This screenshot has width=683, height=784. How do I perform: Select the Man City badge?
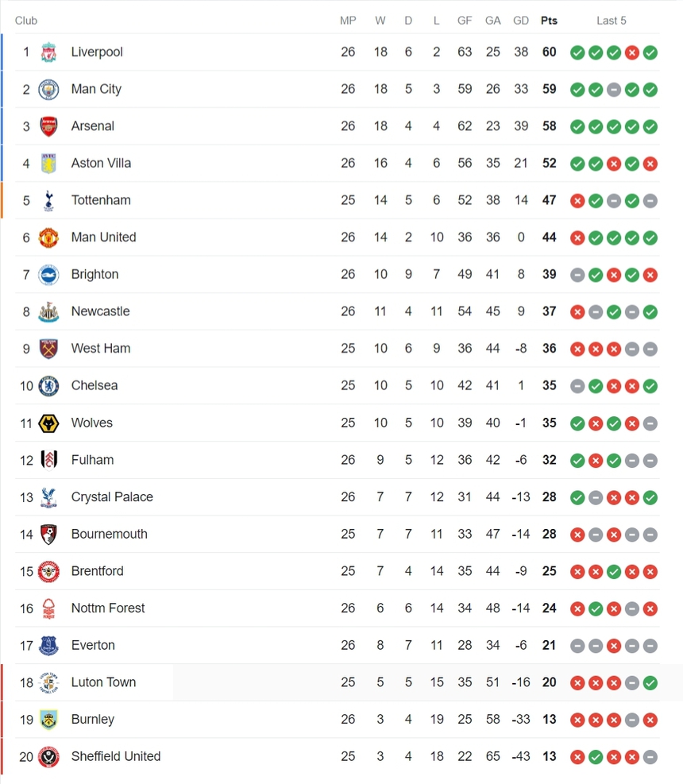point(48,89)
